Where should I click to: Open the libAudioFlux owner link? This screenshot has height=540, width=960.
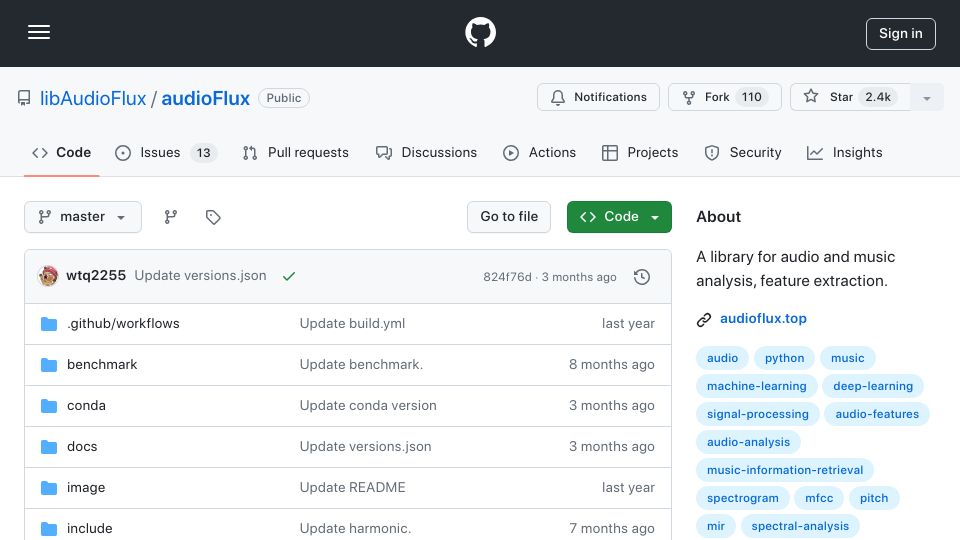[x=93, y=98]
